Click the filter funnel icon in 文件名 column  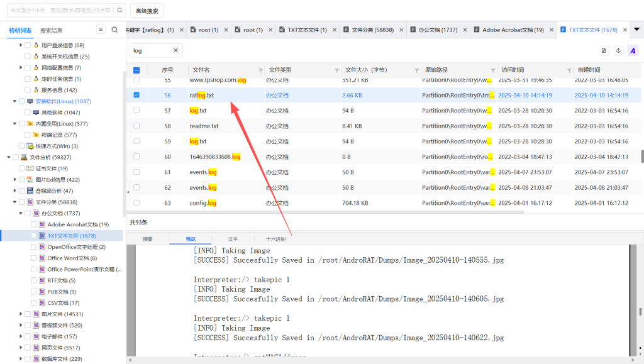pos(260,70)
